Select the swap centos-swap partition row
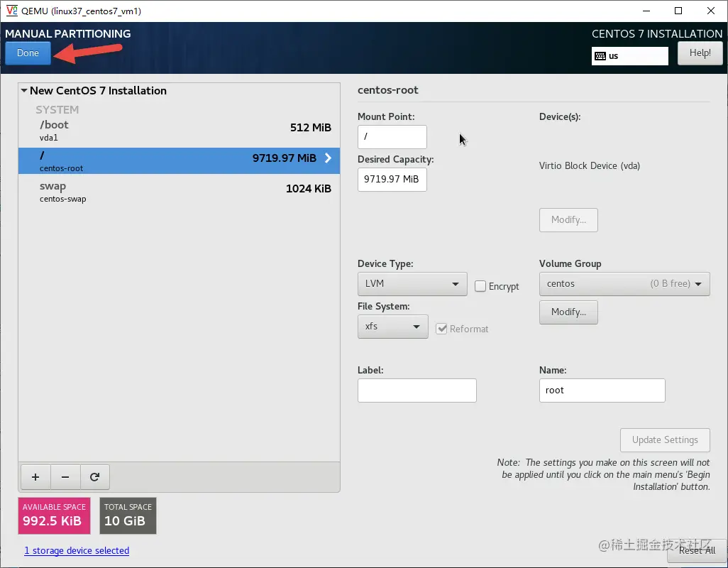Image resolution: width=728 pixels, height=568 pixels. tap(179, 192)
